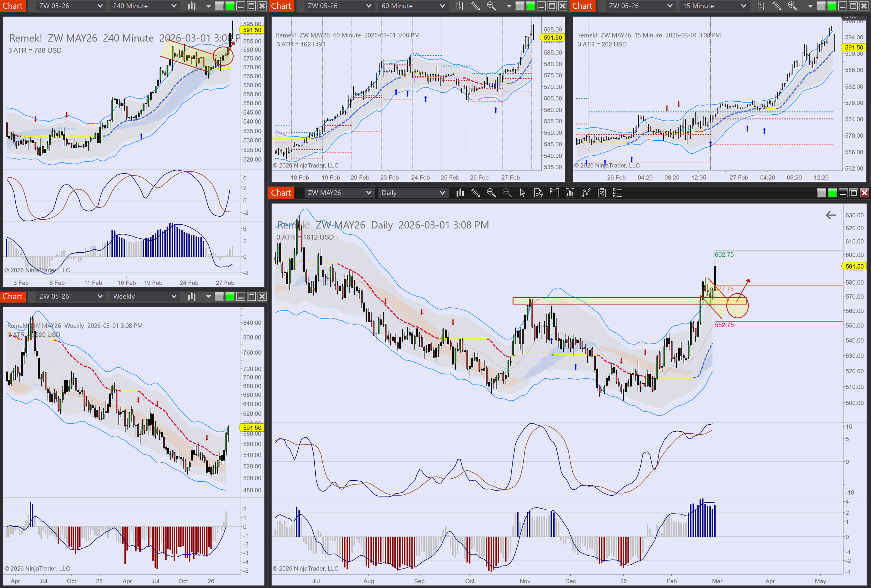
Task: Open the 240 Minute interval dropdown
Action: pos(144,6)
